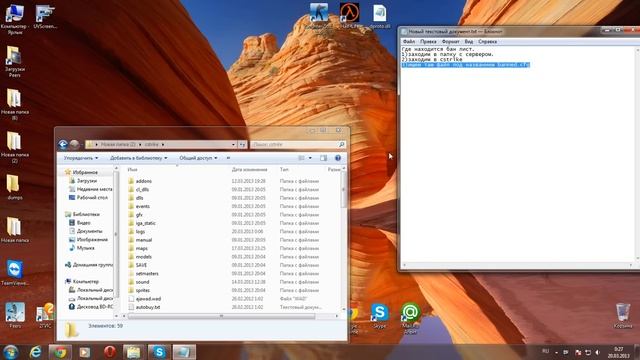This screenshot has height=360, width=640.
Task: Click the Windows Start orb
Action: (x=11, y=352)
